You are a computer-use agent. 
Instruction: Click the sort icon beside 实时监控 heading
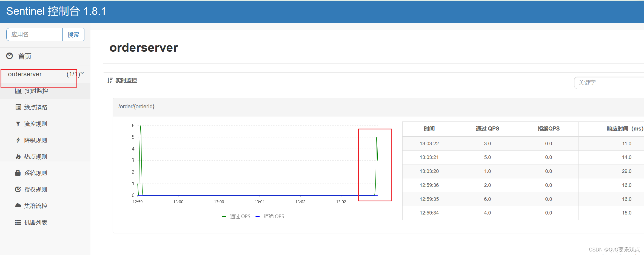(110, 80)
